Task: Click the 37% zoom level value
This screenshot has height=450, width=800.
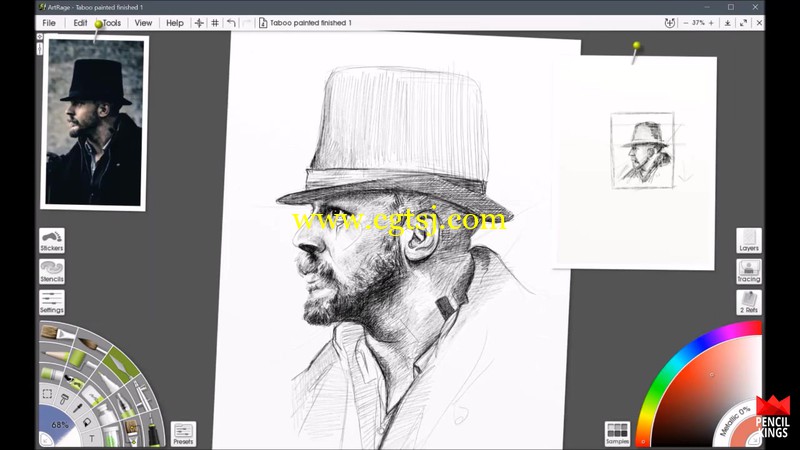Action: [x=698, y=23]
